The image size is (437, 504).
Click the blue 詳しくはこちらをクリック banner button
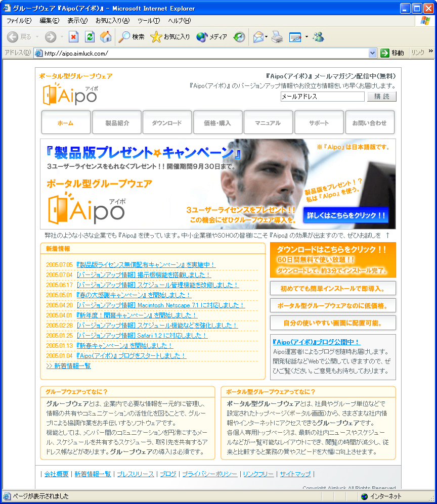[345, 215]
